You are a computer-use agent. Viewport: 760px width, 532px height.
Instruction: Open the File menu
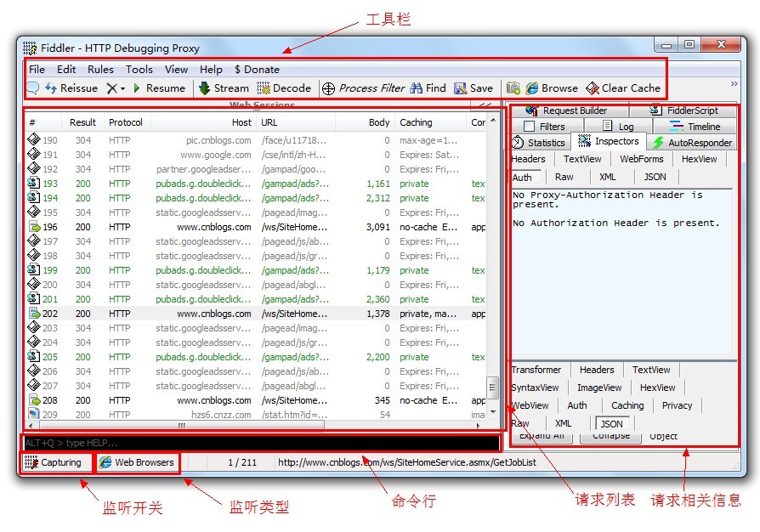(37, 70)
